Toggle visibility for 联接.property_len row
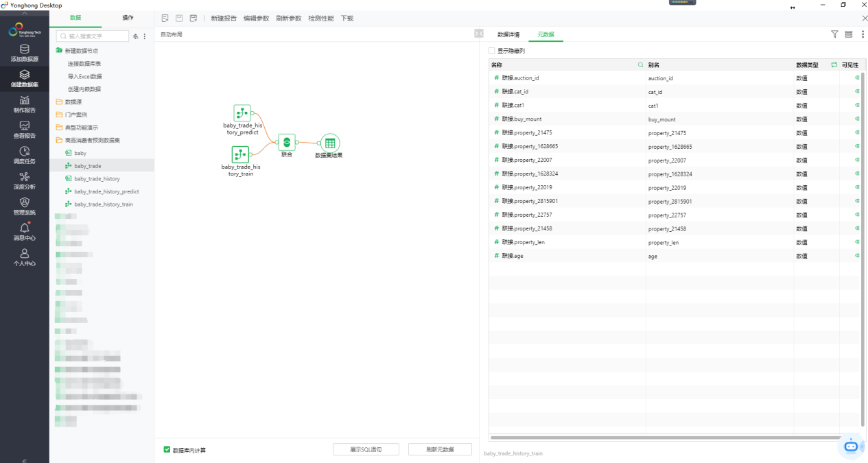This screenshot has height=463, width=868. tap(857, 241)
